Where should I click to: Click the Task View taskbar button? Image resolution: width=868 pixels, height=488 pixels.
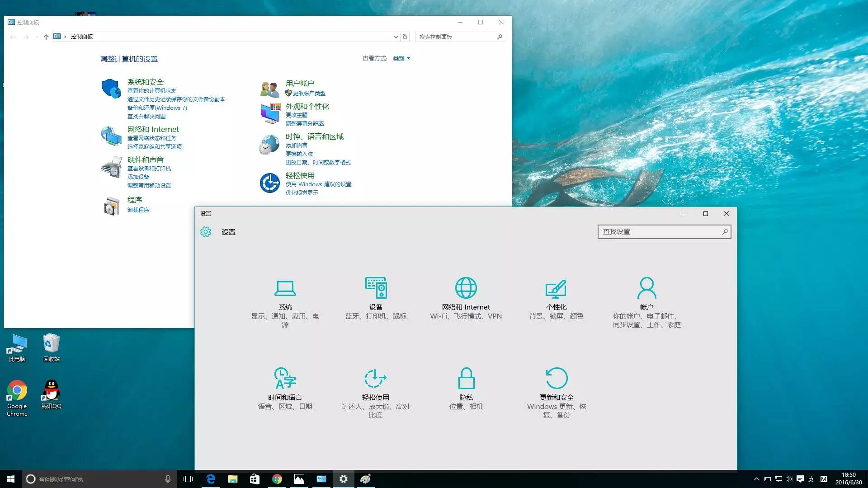(188, 479)
